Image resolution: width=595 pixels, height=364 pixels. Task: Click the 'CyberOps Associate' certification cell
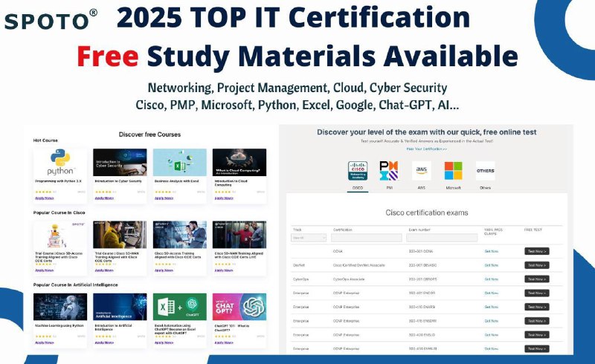tap(349, 279)
